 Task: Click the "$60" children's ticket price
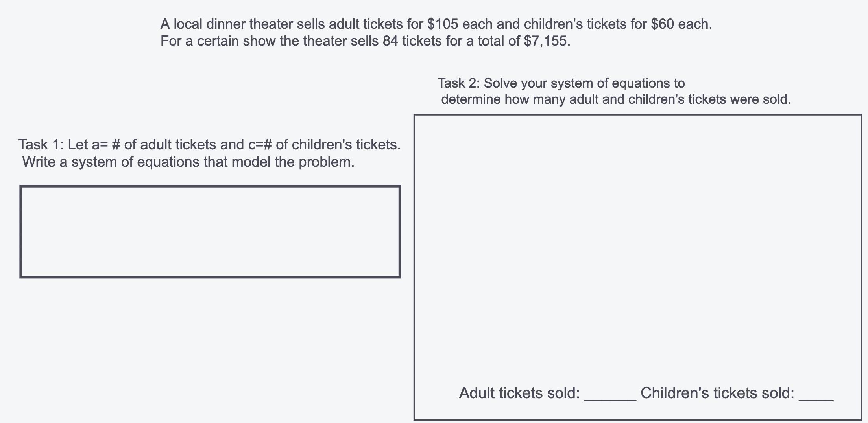click(x=662, y=24)
